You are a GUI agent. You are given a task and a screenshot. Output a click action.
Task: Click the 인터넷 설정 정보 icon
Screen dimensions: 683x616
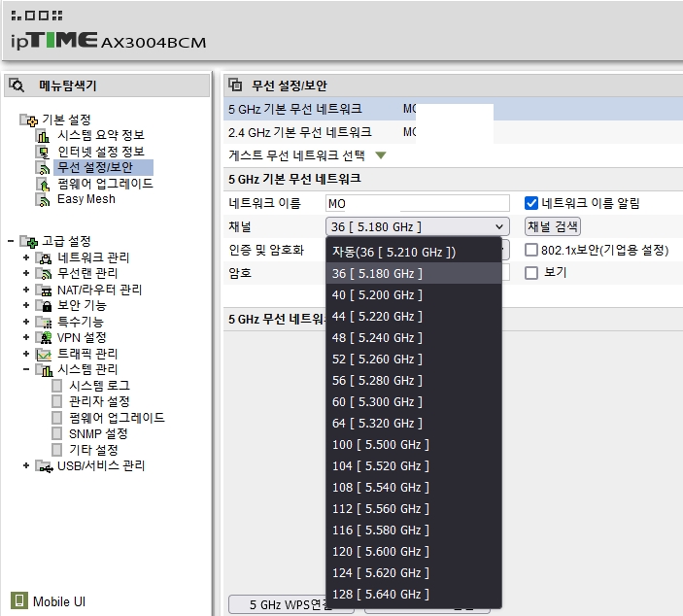43,152
